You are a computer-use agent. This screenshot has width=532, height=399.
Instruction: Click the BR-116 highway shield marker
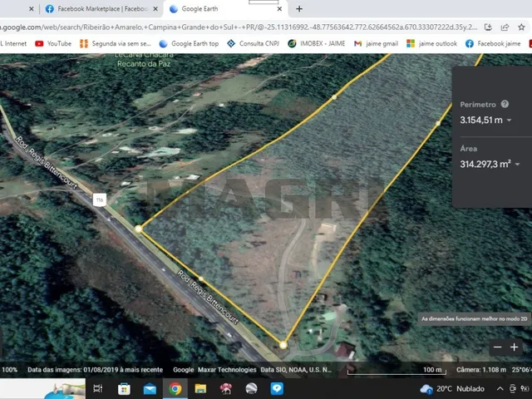tap(100, 199)
